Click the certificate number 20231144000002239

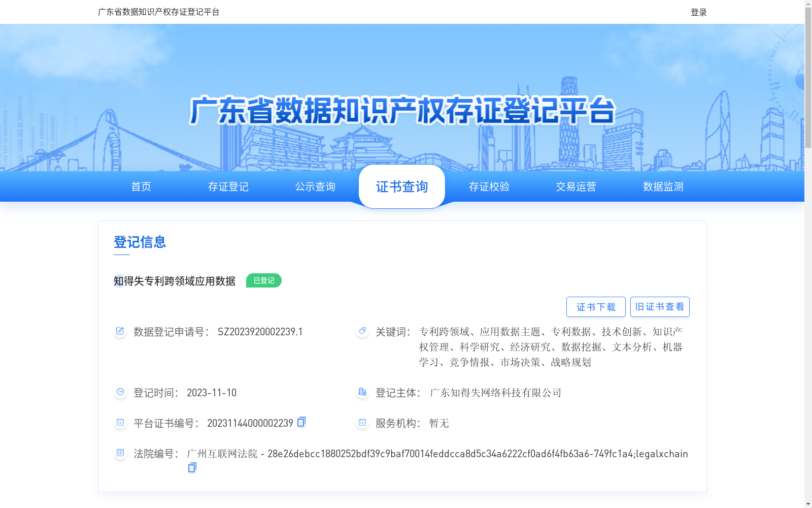point(250,423)
